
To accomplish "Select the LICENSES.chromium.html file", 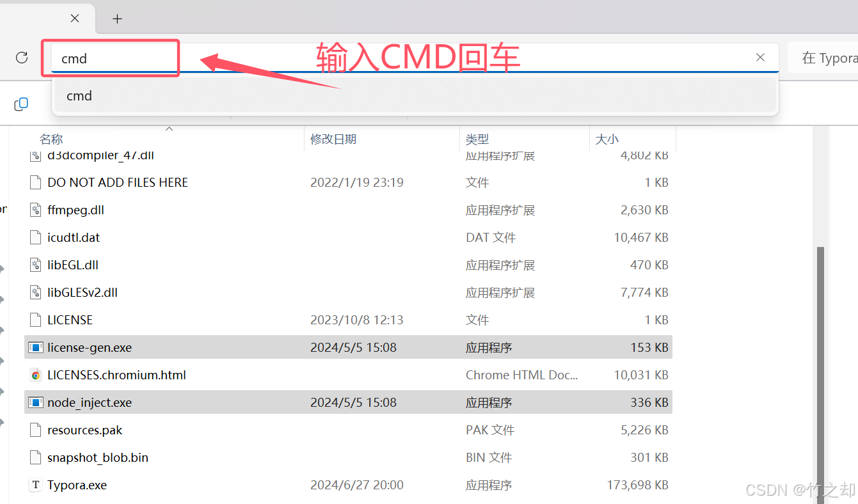I will click(x=348, y=375).
